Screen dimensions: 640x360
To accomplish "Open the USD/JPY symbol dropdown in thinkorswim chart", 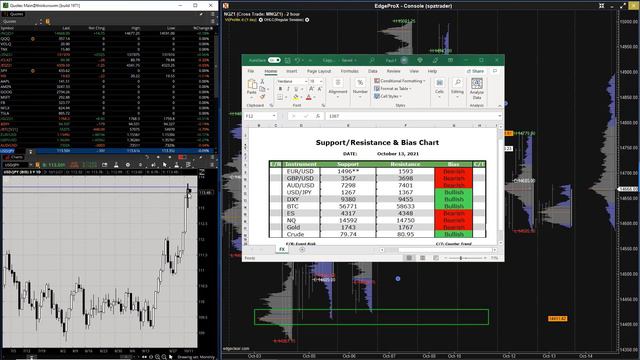I will click(x=31, y=165).
